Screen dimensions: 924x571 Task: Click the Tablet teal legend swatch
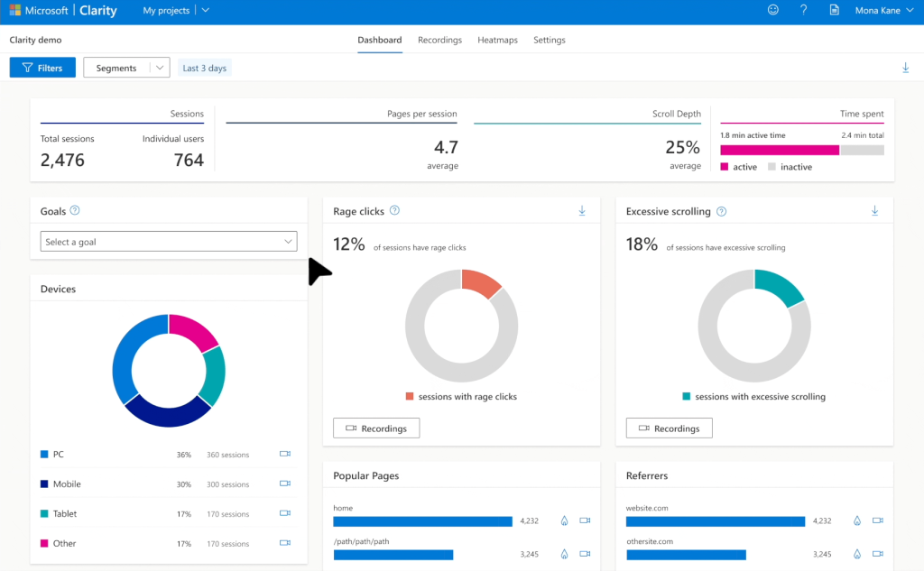point(44,513)
